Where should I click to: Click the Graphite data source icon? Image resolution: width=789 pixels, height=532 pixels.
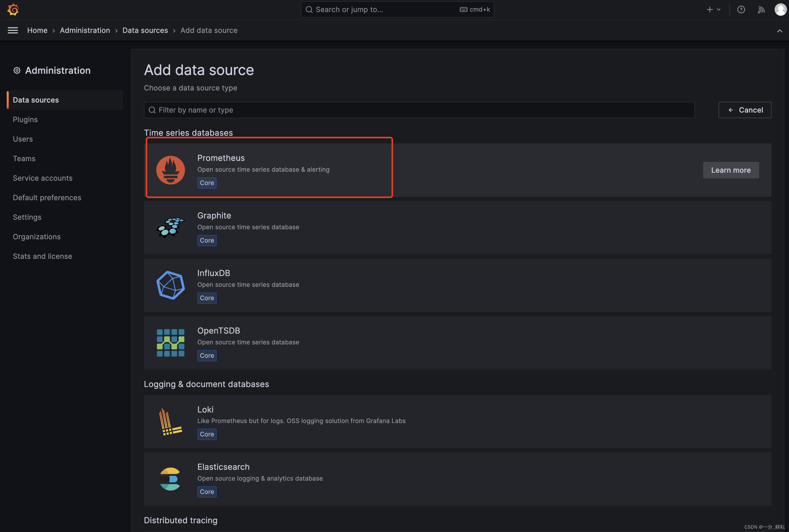171,227
